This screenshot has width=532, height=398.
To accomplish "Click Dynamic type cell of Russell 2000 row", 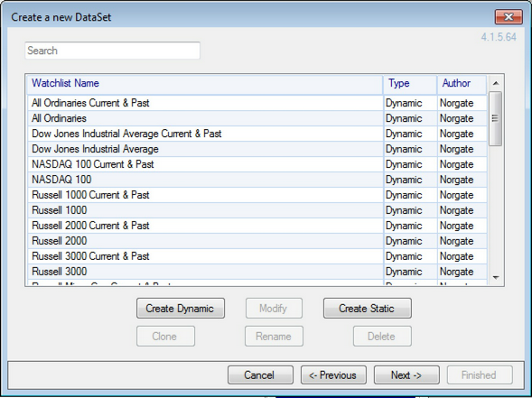I will point(410,241).
